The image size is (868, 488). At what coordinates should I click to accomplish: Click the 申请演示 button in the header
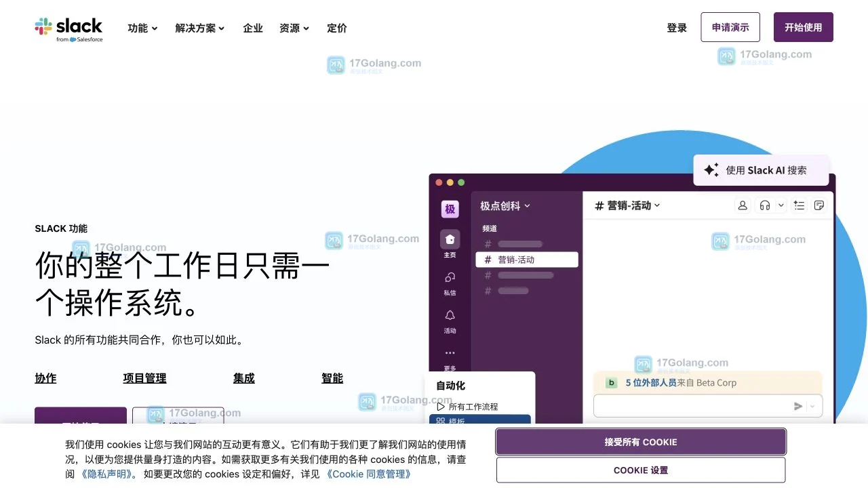730,27
